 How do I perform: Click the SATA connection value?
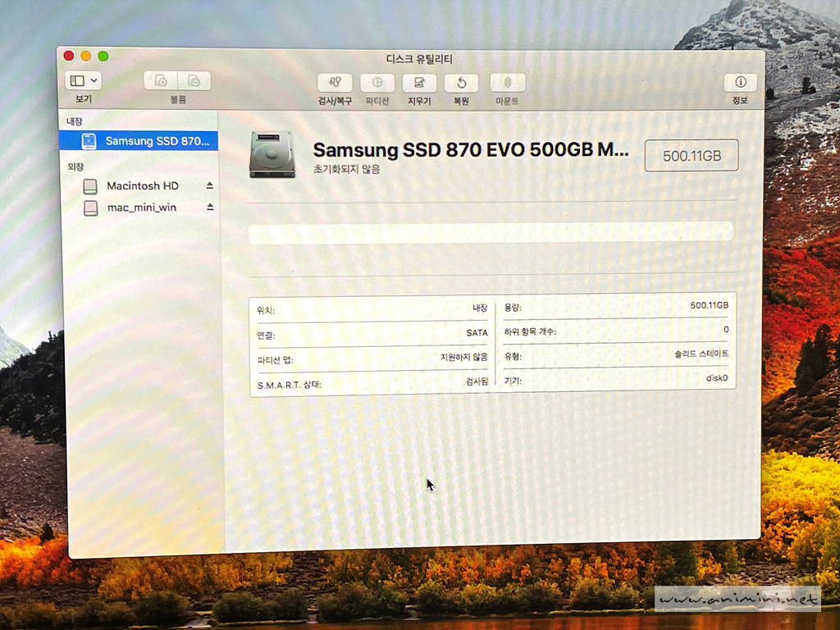point(477,333)
